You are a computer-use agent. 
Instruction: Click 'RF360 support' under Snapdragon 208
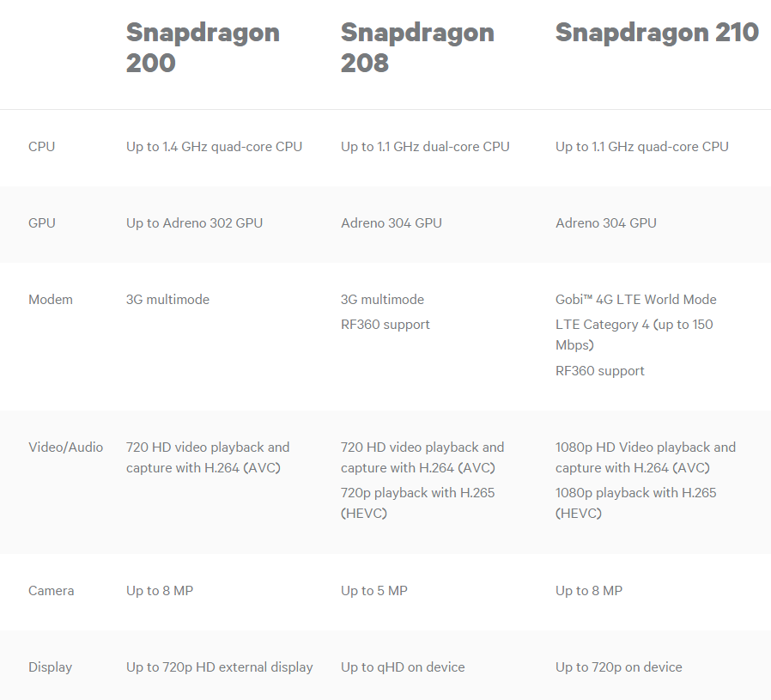pyautogui.click(x=385, y=325)
